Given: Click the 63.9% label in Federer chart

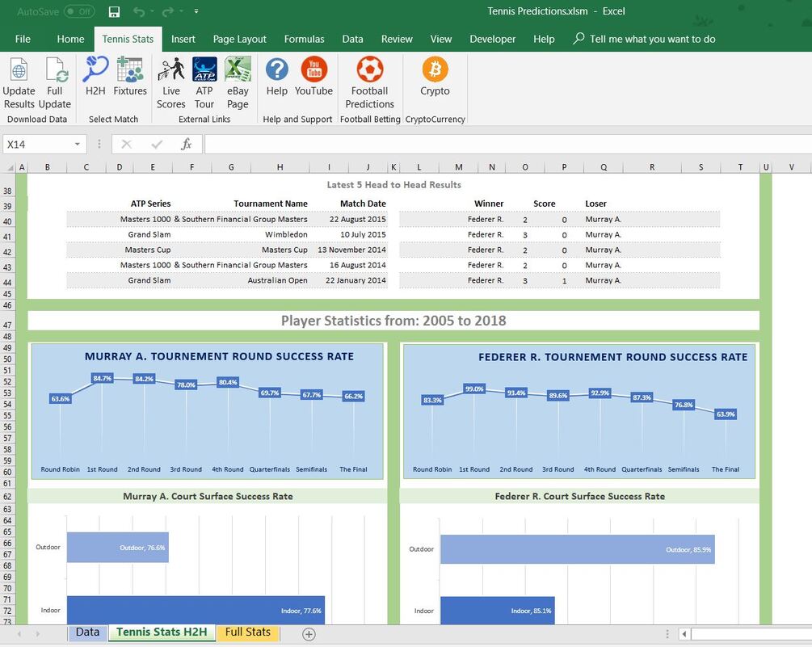Looking at the screenshot, I should 726,414.
